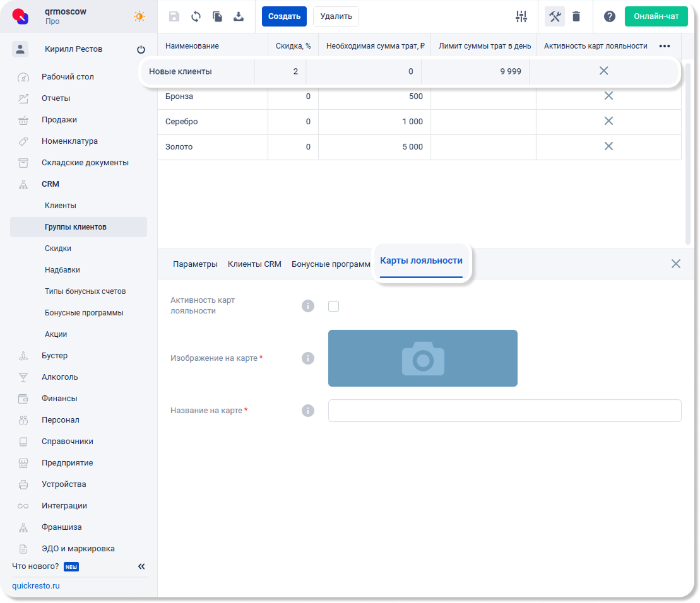
Task: Click the power logout icon
Action: tap(141, 49)
